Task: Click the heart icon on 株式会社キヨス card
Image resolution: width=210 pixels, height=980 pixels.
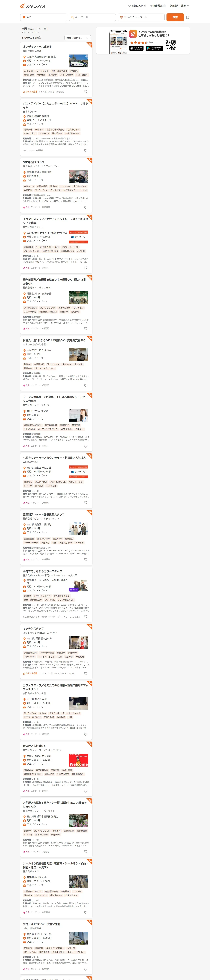Action: [85, 912]
